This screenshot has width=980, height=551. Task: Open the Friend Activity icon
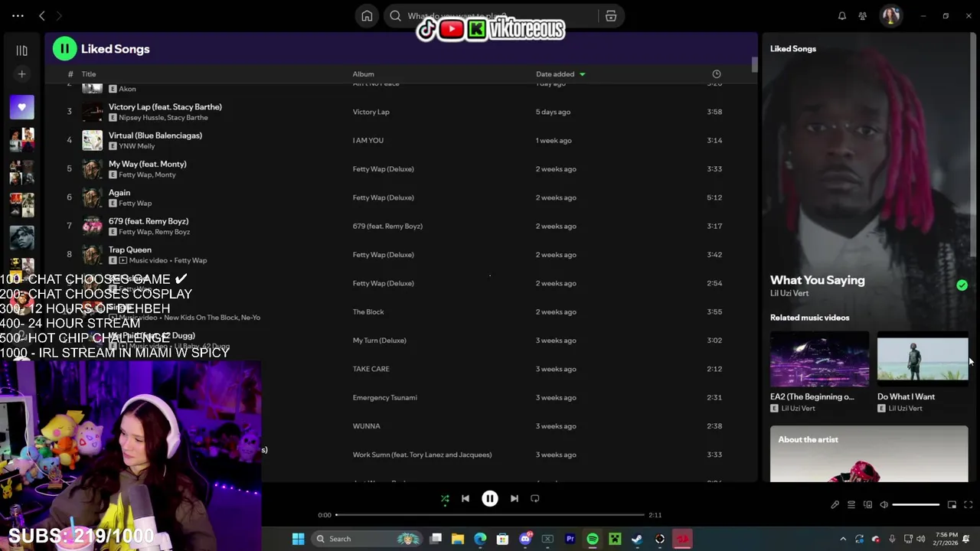pos(863,16)
